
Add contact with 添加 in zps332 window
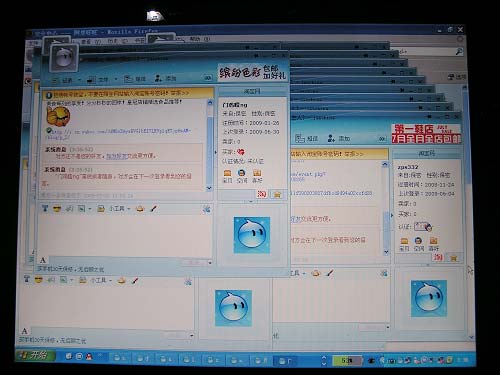[x=339, y=138]
